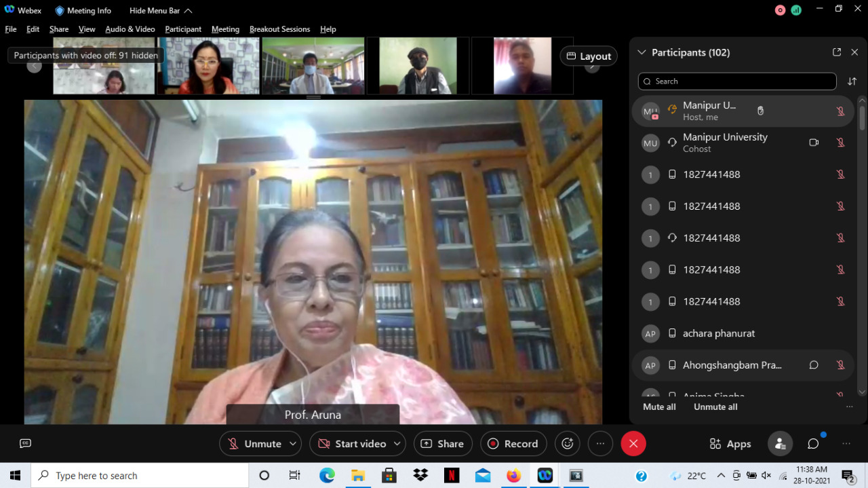
Task: Pop out the Participants panel
Action: 837,52
